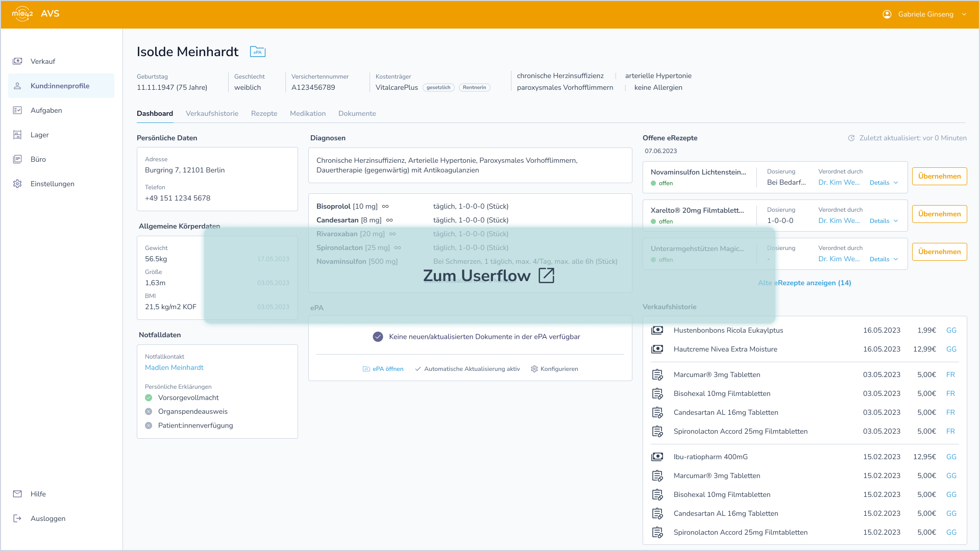This screenshot has height=551, width=980.
Task: Click the ePA folder icon beside patient name
Action: (x=257, y=52)
